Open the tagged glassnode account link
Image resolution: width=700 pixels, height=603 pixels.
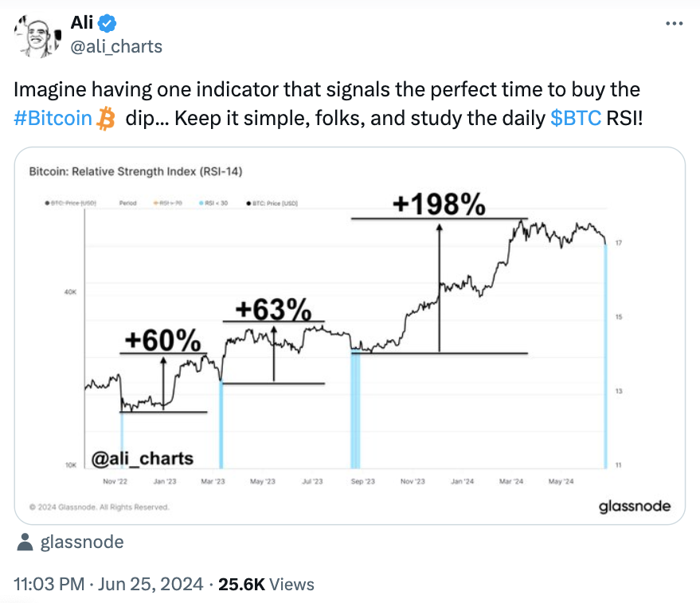[82, 542]
